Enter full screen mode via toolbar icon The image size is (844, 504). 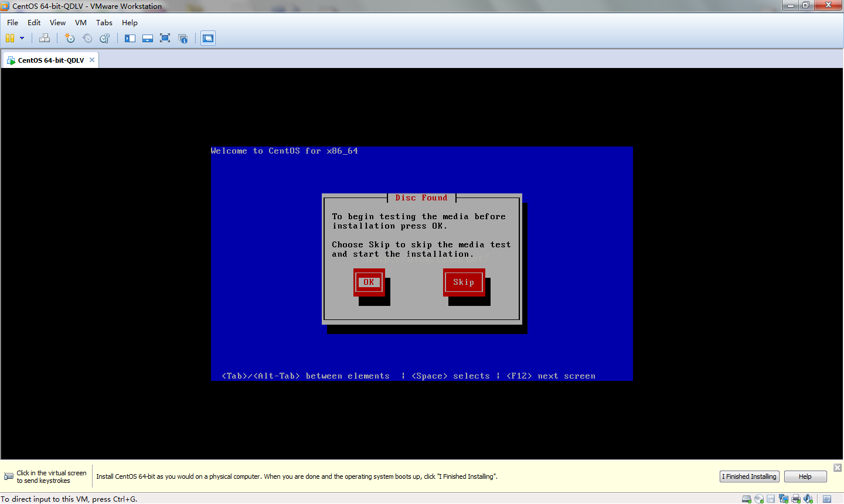point(165,38)
